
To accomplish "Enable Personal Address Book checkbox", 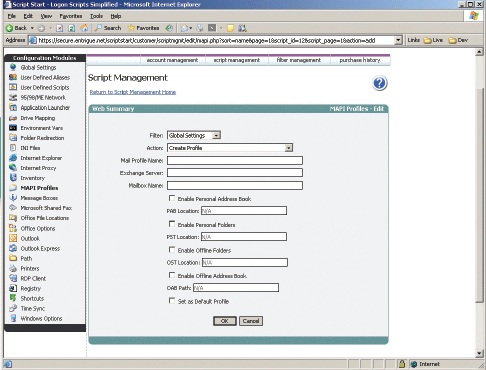I will 172,198.
